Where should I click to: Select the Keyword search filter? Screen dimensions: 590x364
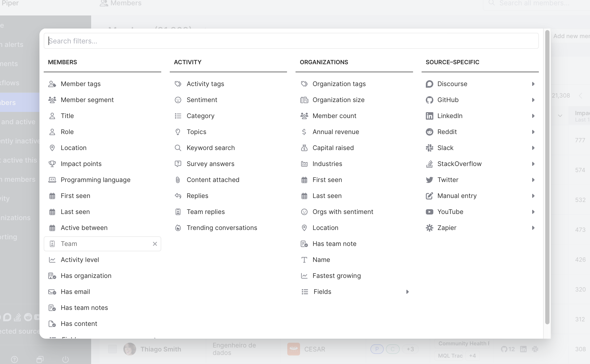tap(211, 148)
